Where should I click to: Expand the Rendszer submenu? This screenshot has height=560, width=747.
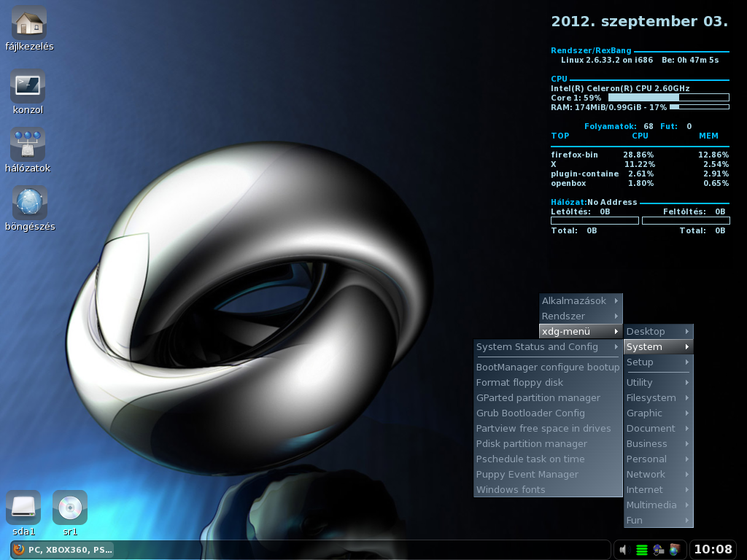581,316
